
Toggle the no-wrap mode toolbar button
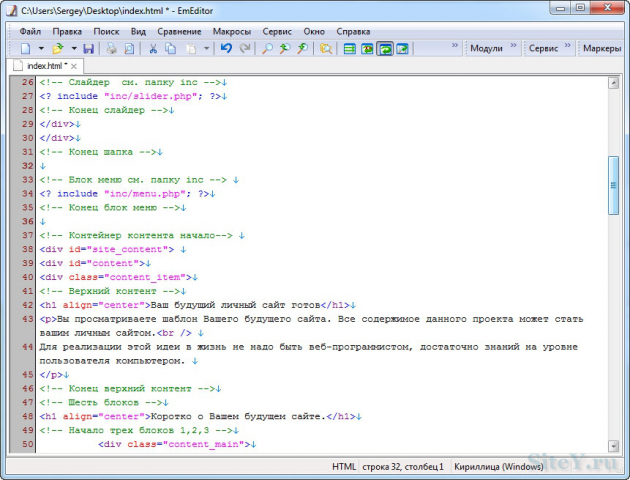pyautogui.click(x=350, y=49)
